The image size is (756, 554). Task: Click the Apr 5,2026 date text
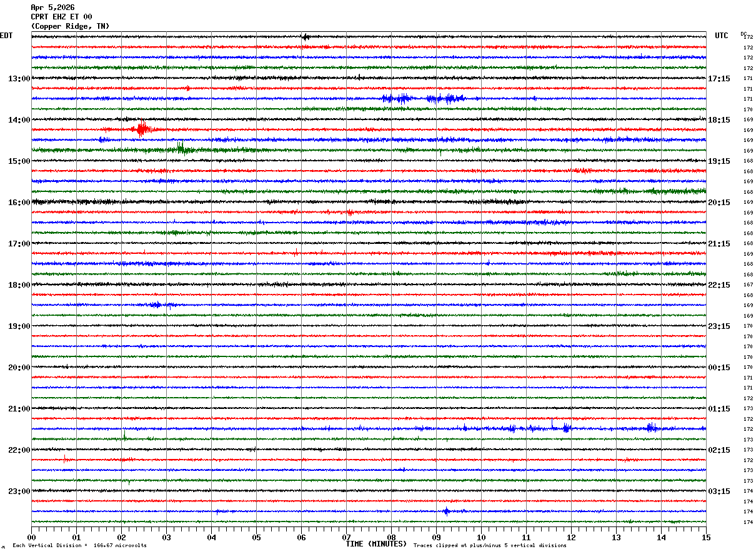click(x=52, y=8)
